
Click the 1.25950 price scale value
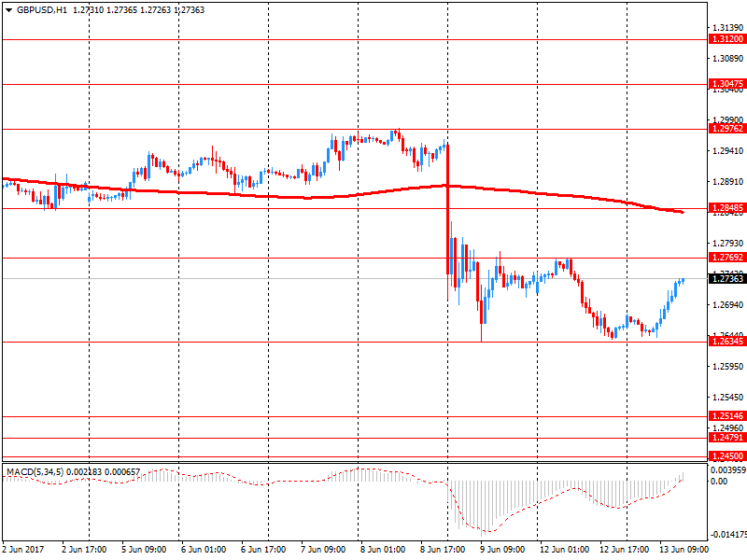click(x=728, y=366)
